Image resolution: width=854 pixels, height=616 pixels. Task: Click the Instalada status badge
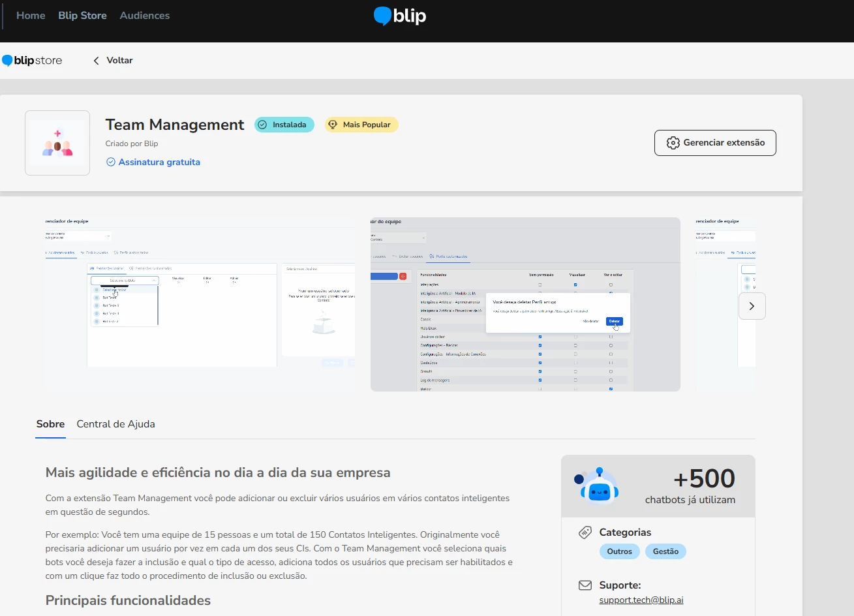point(284,125)
